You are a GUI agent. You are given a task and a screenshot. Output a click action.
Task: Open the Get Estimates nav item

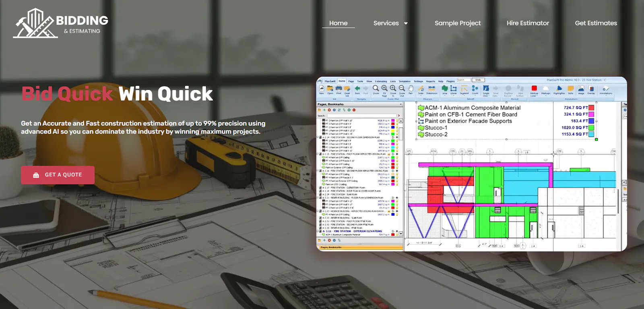click(x=596, y=23)
